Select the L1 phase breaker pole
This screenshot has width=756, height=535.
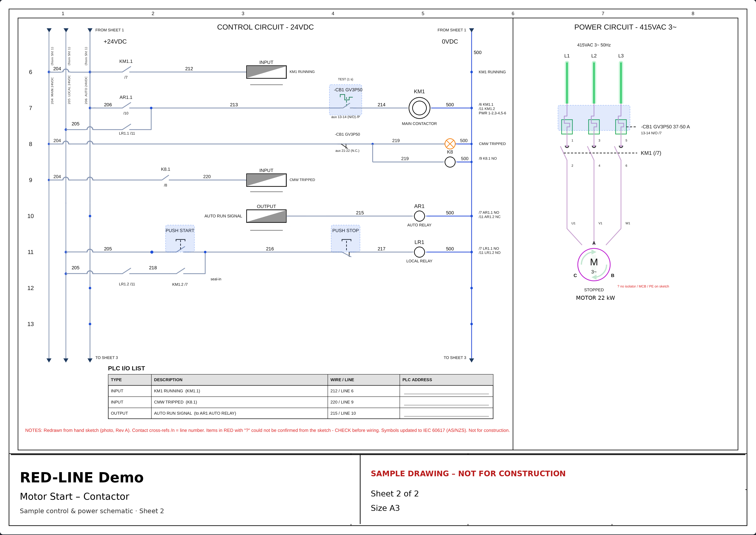coord(567,127)
